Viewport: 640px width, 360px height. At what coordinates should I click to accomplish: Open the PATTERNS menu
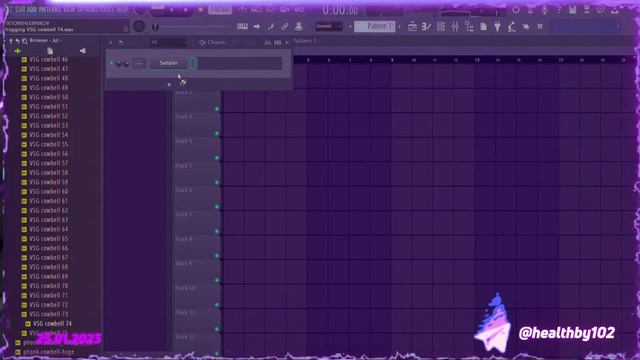[x=50, y=9]
